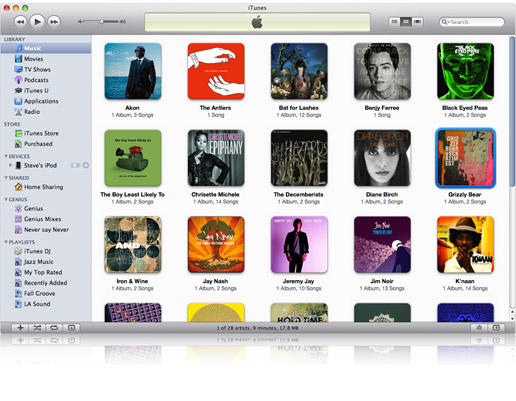Switch to Cover Flow view button
The width and height of the screenshot is (516, 401).
click(417, 22)
